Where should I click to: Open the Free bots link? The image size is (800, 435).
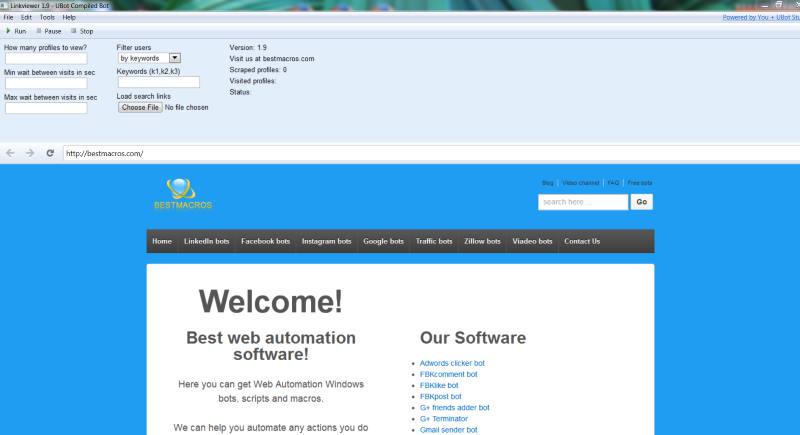click(640, 183)
